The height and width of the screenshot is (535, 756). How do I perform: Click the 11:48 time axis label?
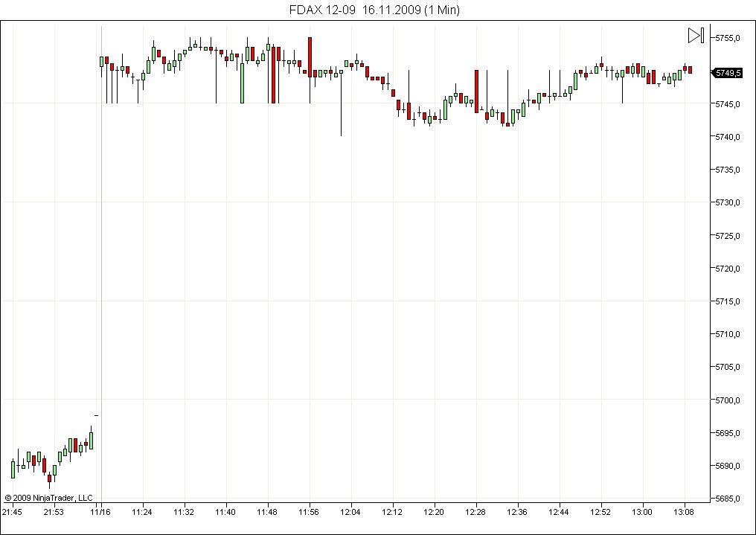click(267, 512)
